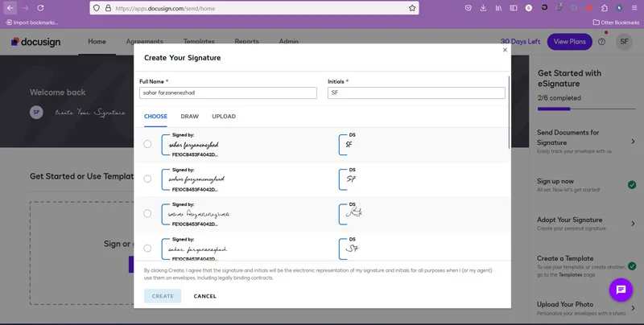Click the Sign up now checkmark
The width and height of the screenshot is (644, 325).
pyautogui.click(x=632, y=185)
